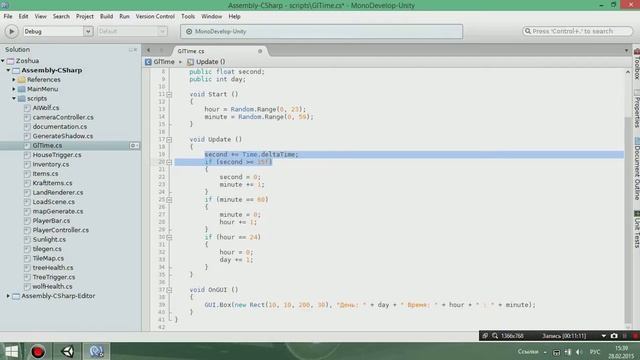
Task: Click the network tray icon
Action: [x=568, y=352]
